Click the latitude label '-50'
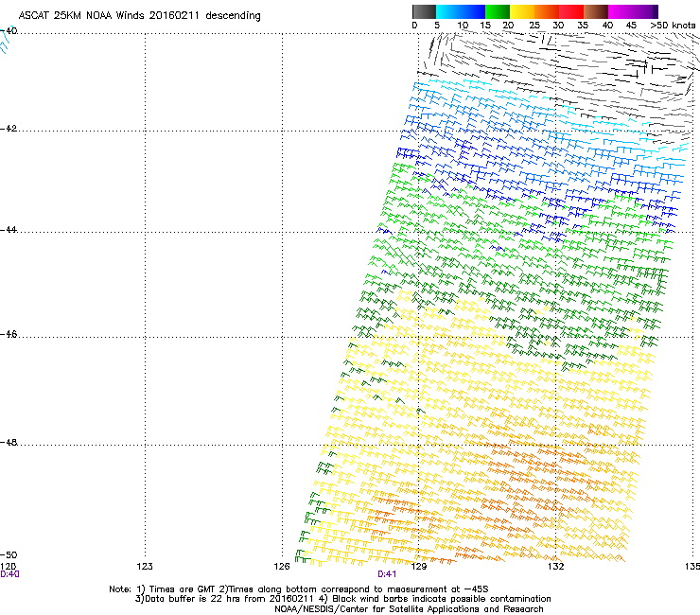 pos(9,554)
